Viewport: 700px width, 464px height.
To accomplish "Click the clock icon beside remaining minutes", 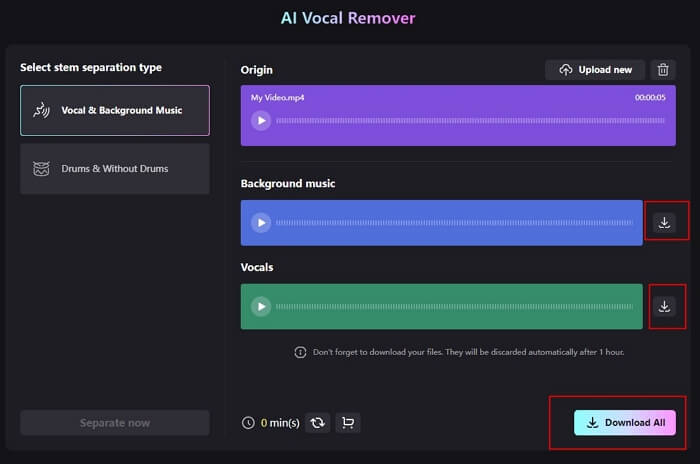I will (248, 423).
